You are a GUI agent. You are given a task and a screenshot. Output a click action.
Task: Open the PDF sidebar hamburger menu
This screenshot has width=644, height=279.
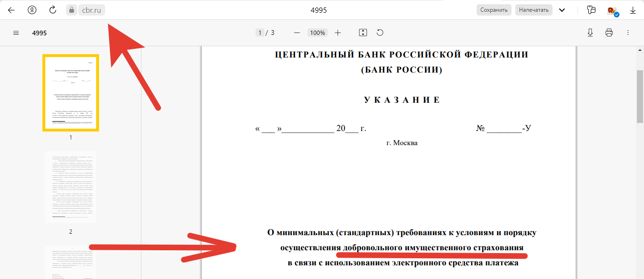16,33
